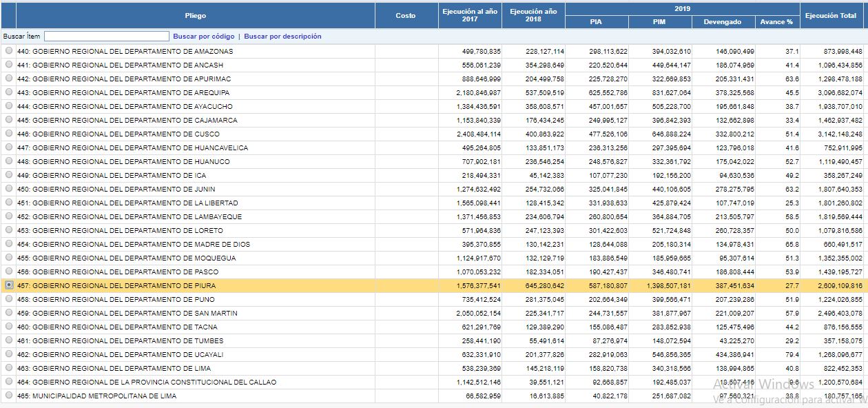Image resolution: width=868 pixels, height=408 pixels.
Task: Select the row 457 Piura radio button
Action: (x=8, y=285)
